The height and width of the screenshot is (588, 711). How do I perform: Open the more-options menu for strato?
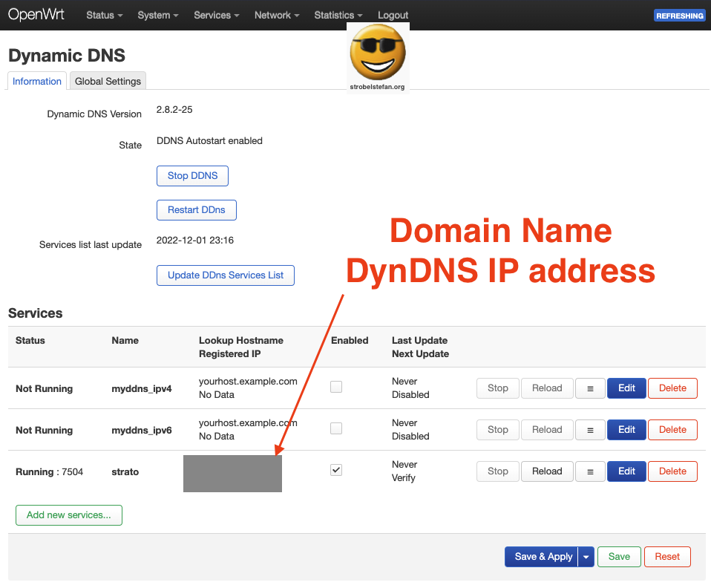[590, 471]
